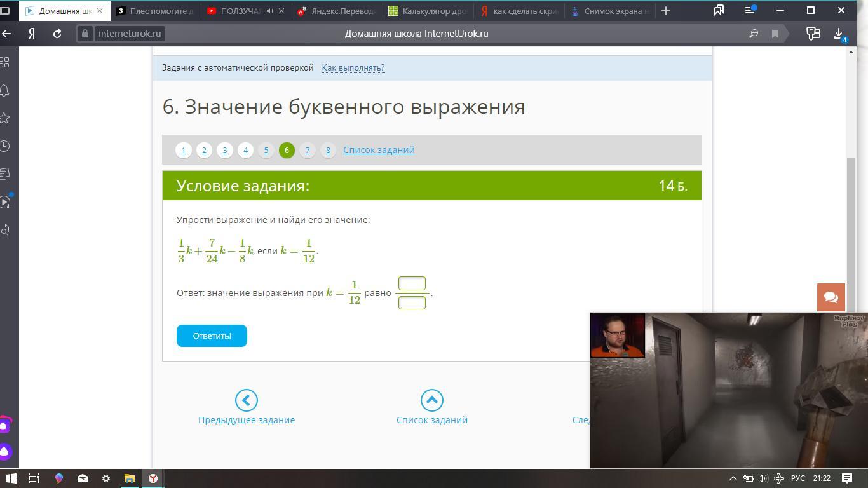Open notifications bell in the sidebar

[4, 90]
